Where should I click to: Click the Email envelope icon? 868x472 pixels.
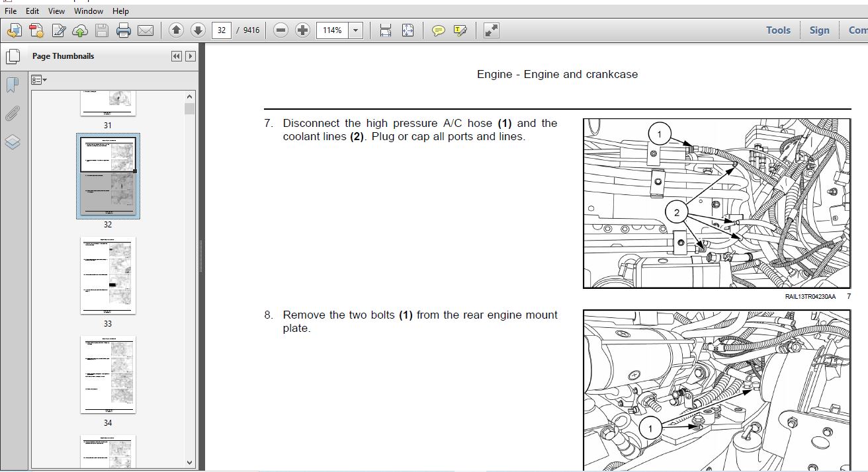[x=146, y=30]
